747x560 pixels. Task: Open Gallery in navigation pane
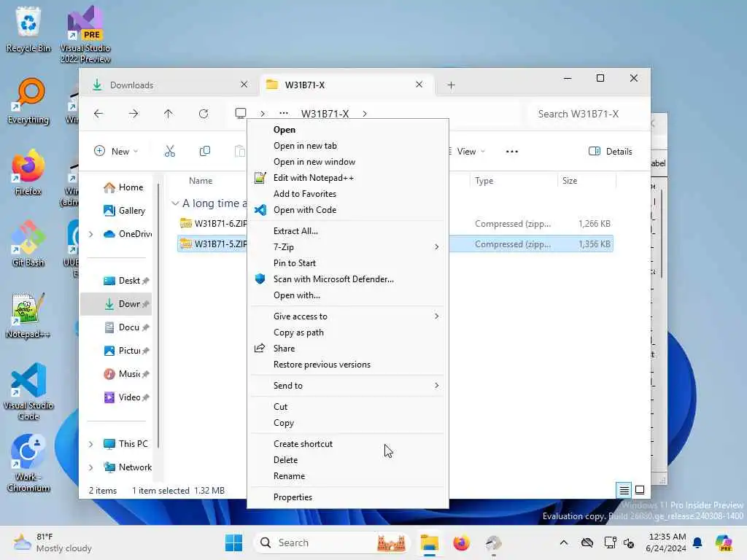tap(124, 211)
